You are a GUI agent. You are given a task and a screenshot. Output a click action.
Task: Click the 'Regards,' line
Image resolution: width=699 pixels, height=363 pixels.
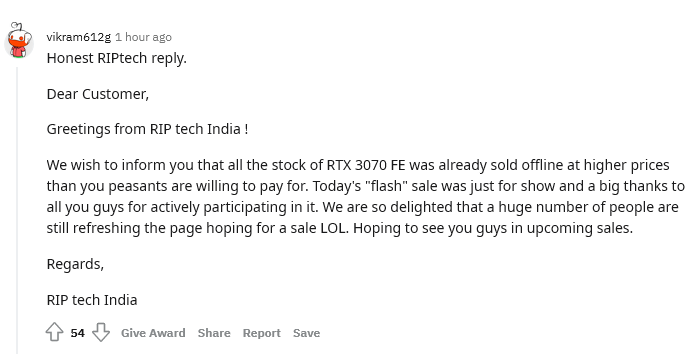pos(75,264)
